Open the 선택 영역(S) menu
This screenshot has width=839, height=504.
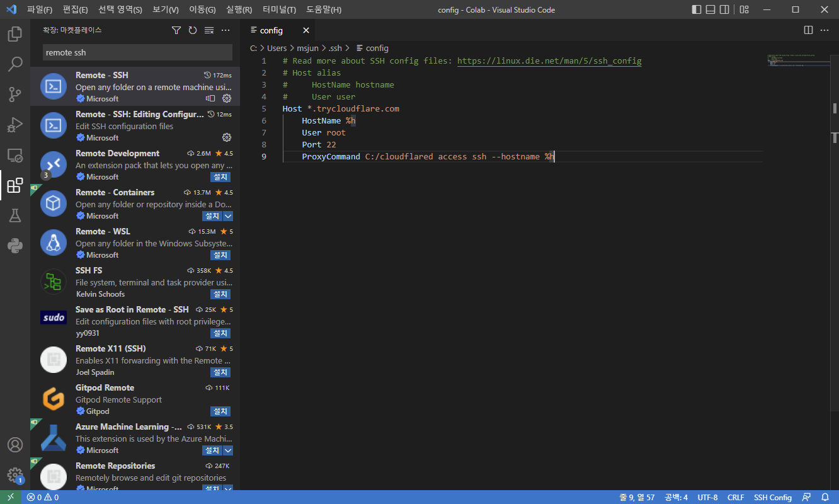coord(120,9)
